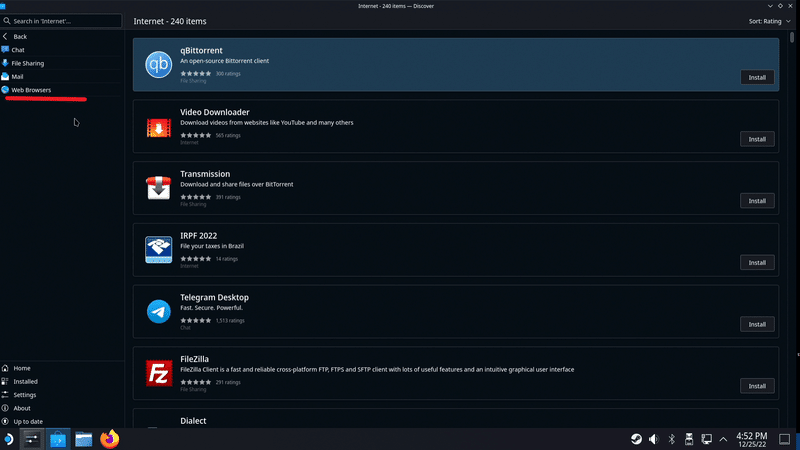Screen dimensions: 800x450
Task: Click the Telegram Desktop app icon
Action: [x=158, y=311]
